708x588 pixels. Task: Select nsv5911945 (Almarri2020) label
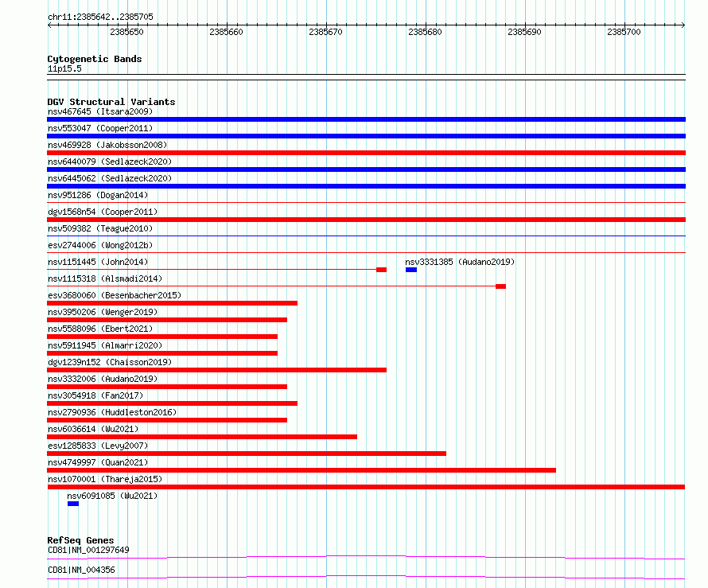105,345
